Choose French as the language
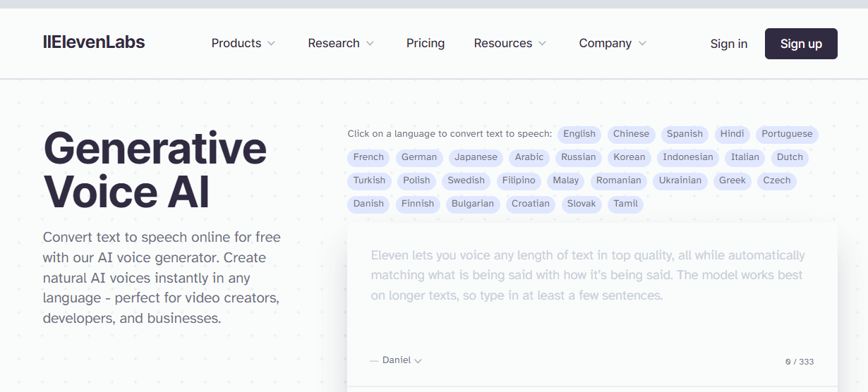 (368, 157)
